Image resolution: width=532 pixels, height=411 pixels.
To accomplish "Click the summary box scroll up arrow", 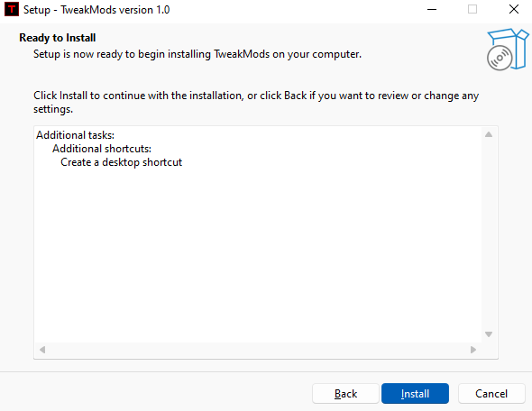I will tap(489, 134).
